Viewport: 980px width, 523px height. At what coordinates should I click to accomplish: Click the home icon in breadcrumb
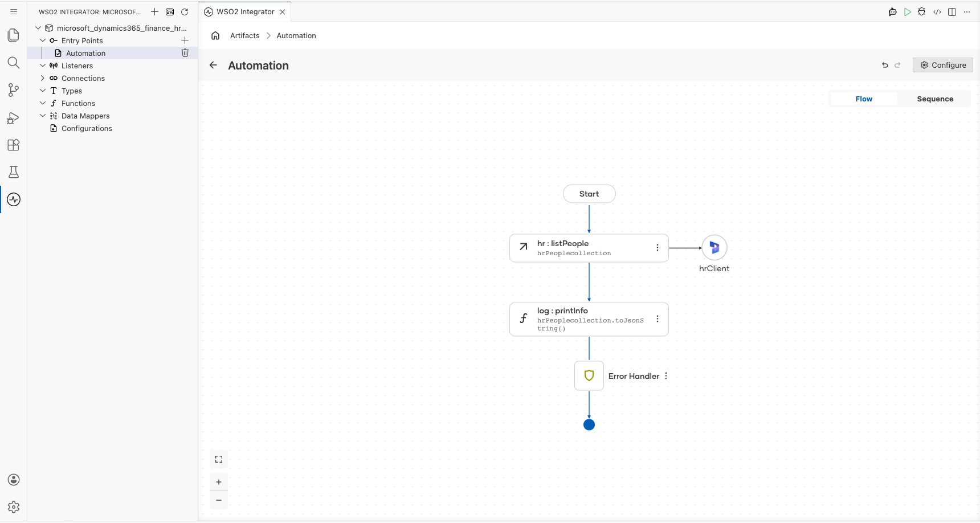tap(215, 35)
